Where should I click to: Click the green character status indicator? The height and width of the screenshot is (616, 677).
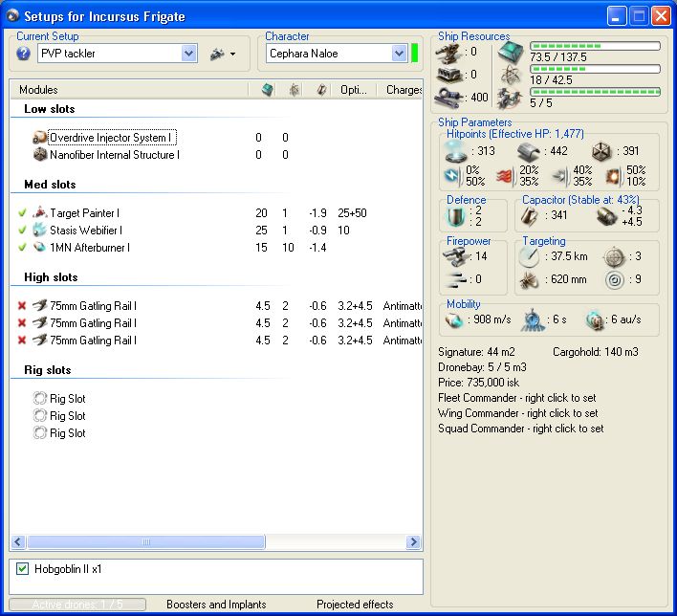coord(414,54)
